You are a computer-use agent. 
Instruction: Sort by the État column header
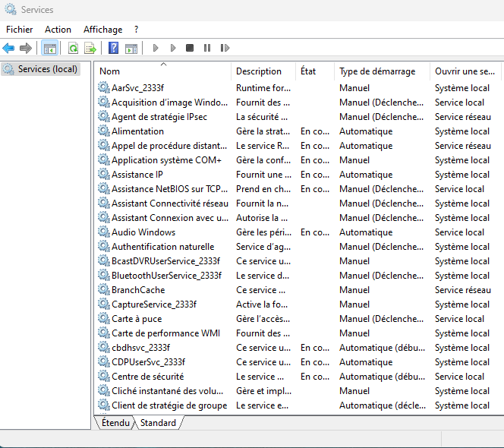click(x=314, y=71)
